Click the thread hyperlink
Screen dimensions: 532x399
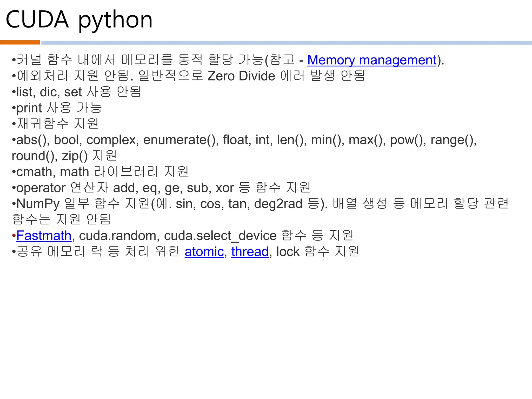[250, 251]
